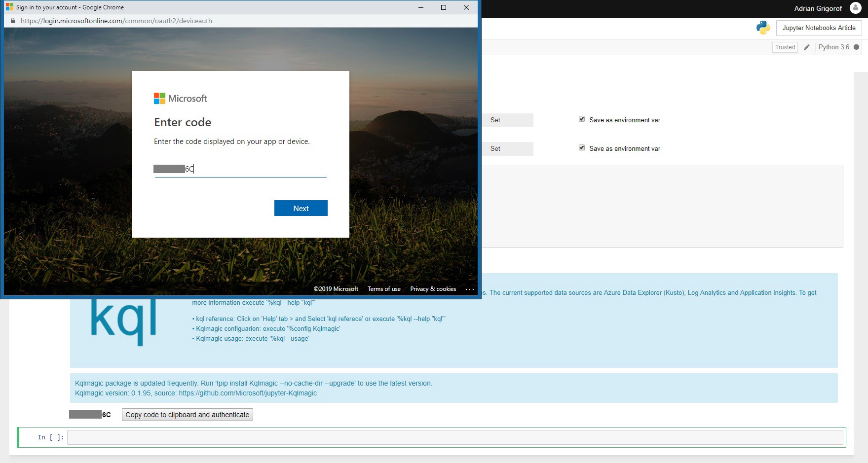Click the Microsoft logo in dialog
Image resolution: width=868 pixels, height=463 pixels.
181,99
